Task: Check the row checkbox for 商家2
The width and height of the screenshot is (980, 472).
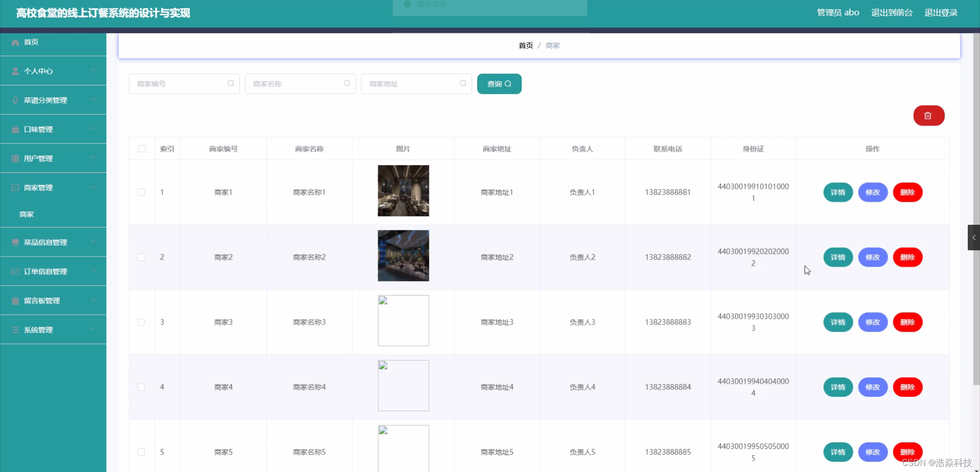Action: pyautogui.click(x=141, y=257)
